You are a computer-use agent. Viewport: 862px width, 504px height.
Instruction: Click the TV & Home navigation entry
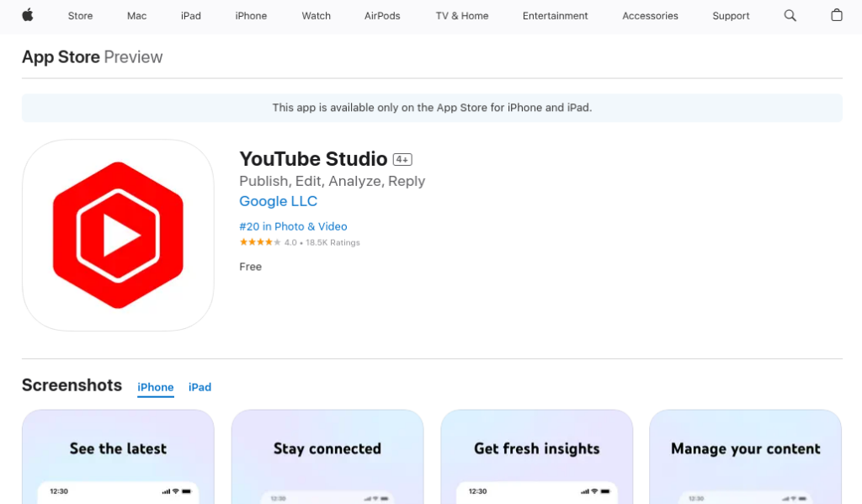click(461, 15)
